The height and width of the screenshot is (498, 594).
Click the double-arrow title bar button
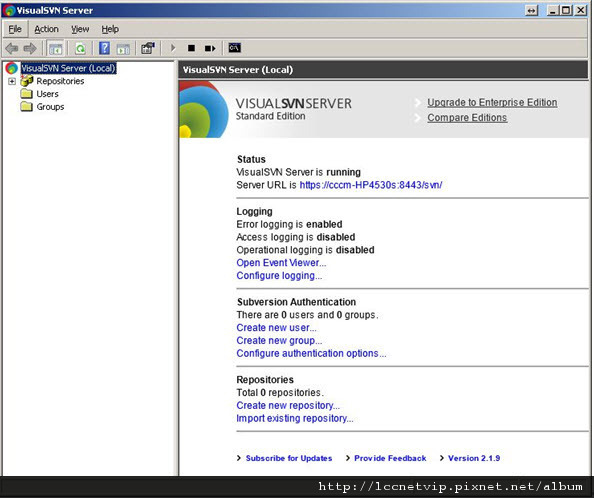pyautogui.click(x=531, y=11)
